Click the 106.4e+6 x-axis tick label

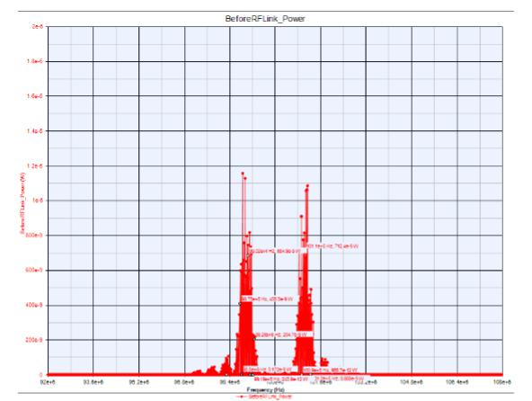[457, 382]
